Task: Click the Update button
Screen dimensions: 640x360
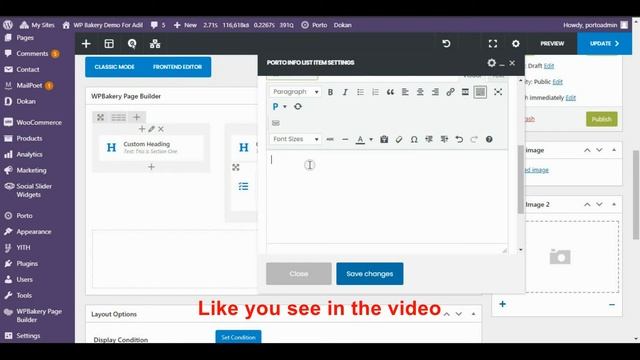Action: (x=604, y=44)
